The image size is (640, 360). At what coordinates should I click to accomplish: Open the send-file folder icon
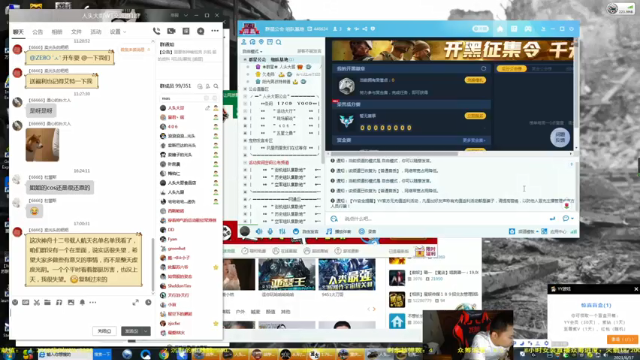pyautogui.click(x=47, y=302)
